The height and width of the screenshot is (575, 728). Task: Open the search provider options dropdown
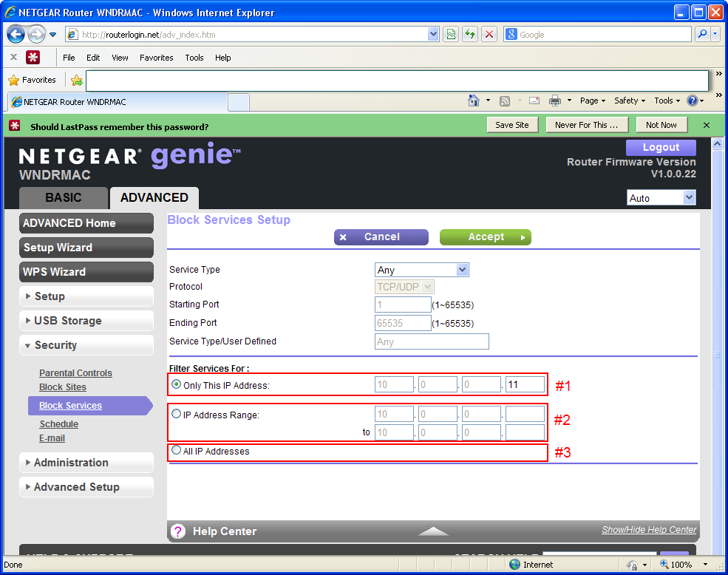(x=715, y=35)
